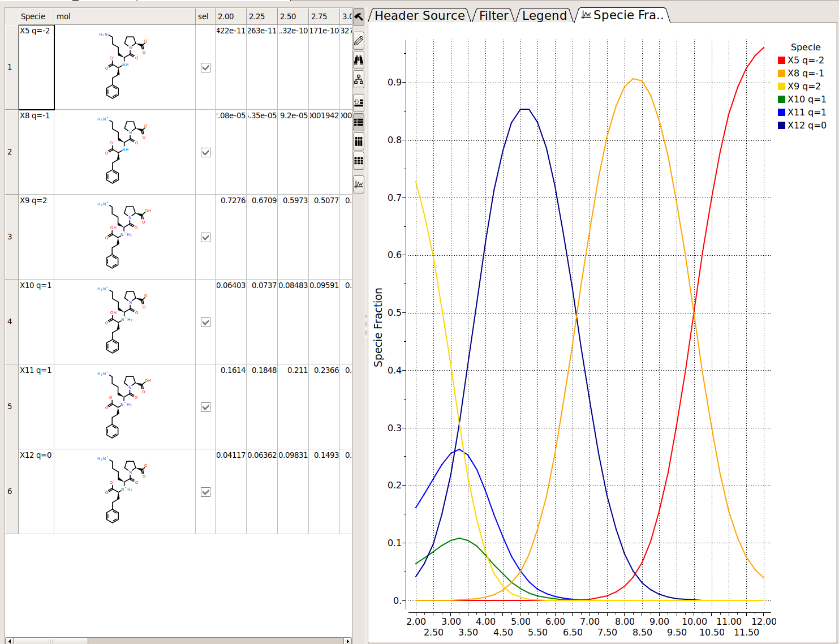Image resolution: width=839 pixels, height=644 pixels.
Task: Click the mol column header
Action: 124,16
